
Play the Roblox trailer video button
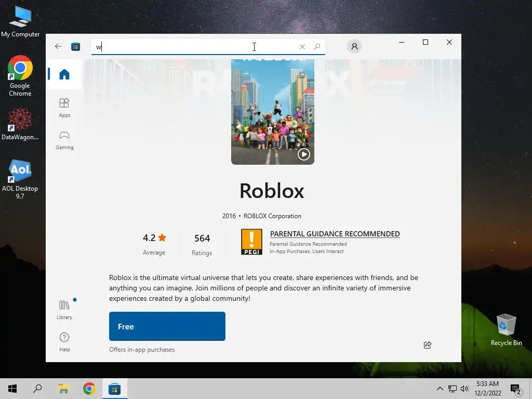coord(303,154)
